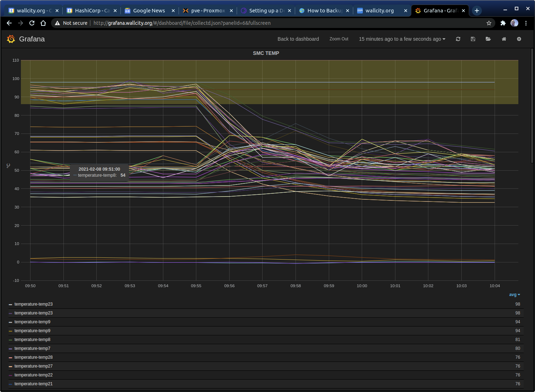Click the 80 avg value for temp7
Screen dimensions: 535x392
point(518,348)
